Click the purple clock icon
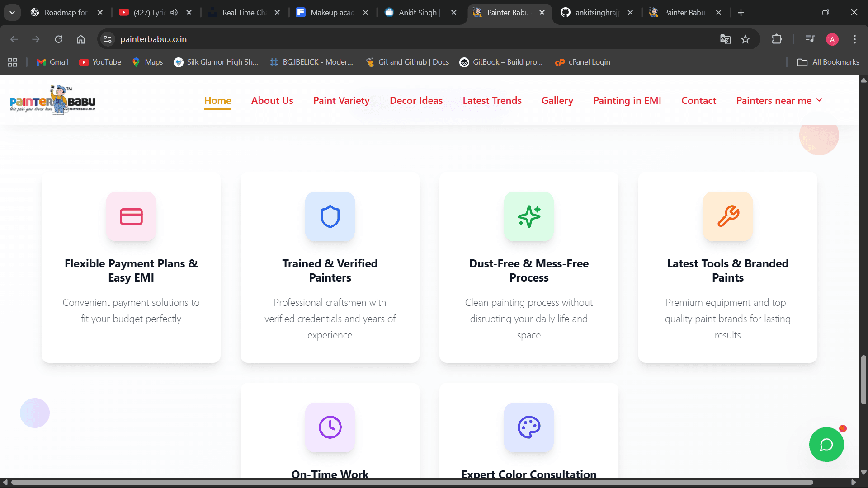 [330, 427]
